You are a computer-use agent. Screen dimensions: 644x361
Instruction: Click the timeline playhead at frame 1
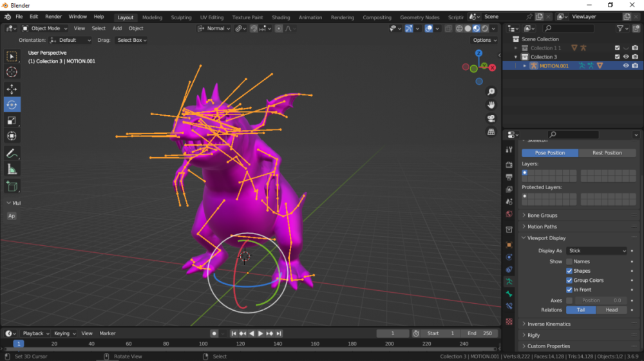click(x=19, y=344)
